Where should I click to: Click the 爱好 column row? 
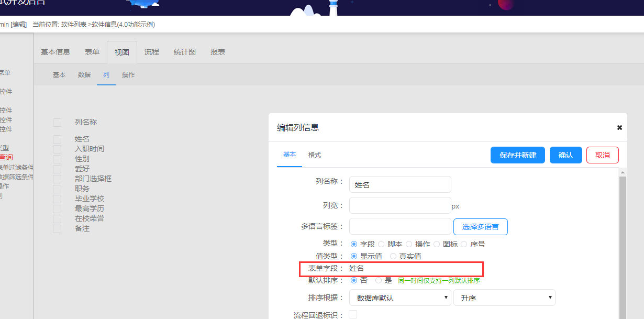point(82,169)
